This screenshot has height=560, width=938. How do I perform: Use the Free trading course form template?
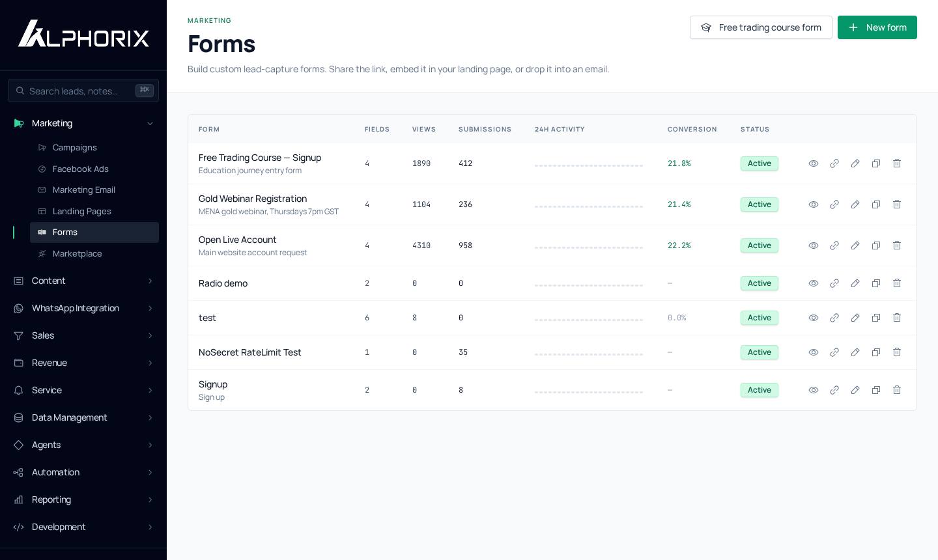click(x=761, y=27)
